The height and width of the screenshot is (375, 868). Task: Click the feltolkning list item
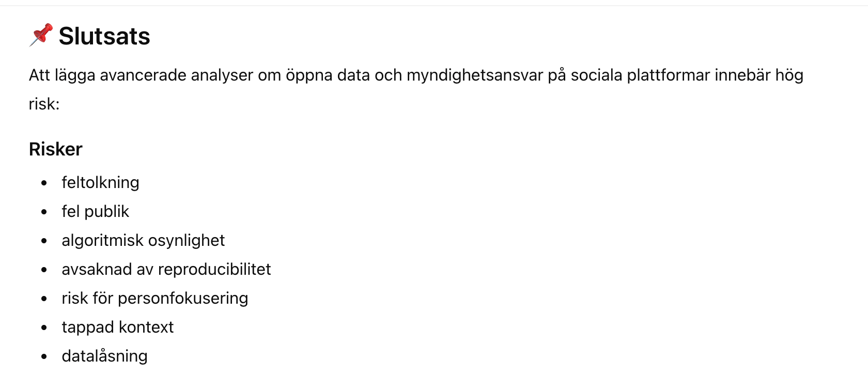click(x=100, y=182)
